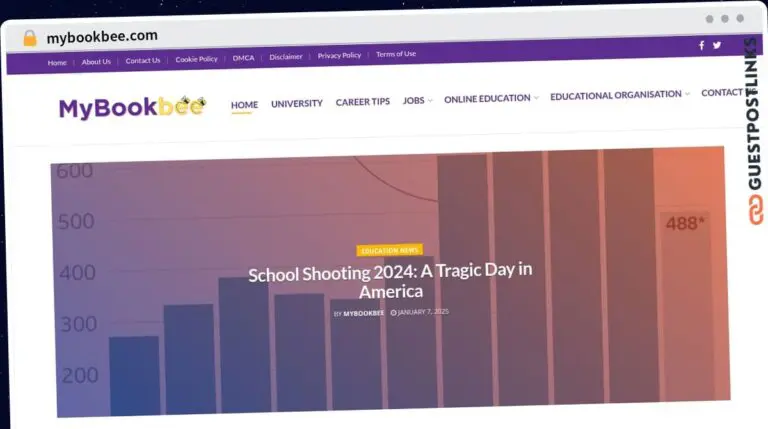The width and height of the screenshot is (768, 429).
Task: Open the University menu item
Action: 297,103
